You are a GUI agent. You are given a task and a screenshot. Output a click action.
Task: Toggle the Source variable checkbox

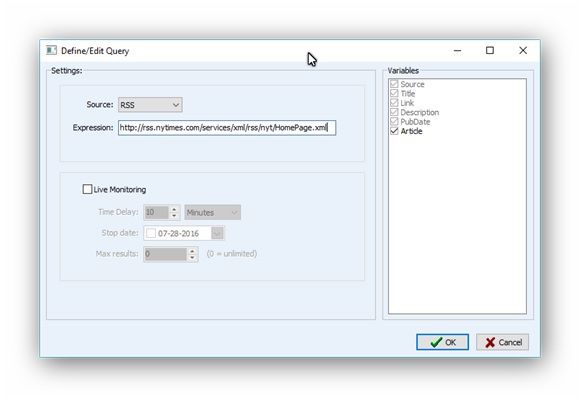tap(394, 84)
